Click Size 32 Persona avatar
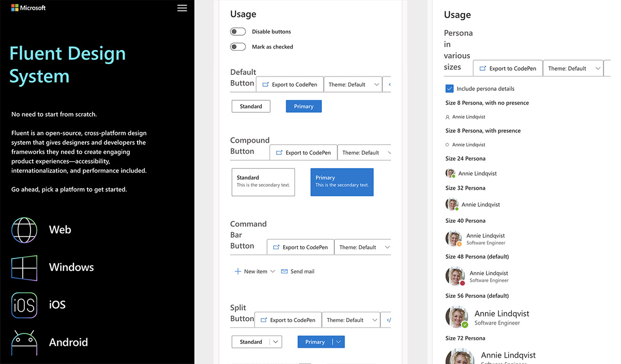This screenshot has width=621, height=364. point(452,204)
